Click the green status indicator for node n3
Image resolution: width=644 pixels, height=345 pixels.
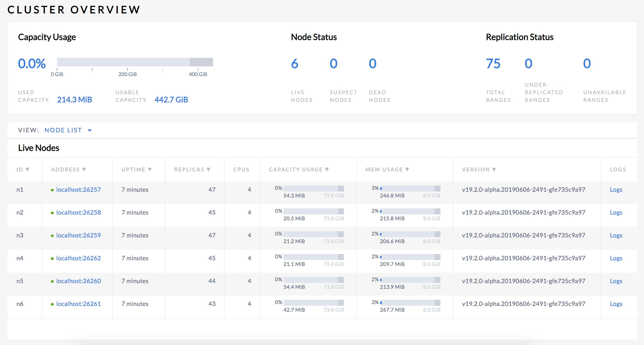[x=53, y=235]
